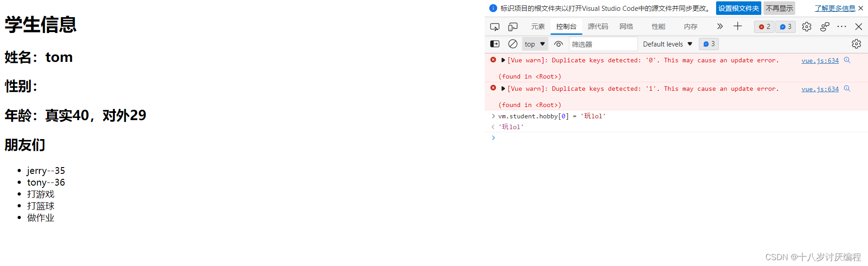Expand the Duplicate keys '0' warning

503,60
